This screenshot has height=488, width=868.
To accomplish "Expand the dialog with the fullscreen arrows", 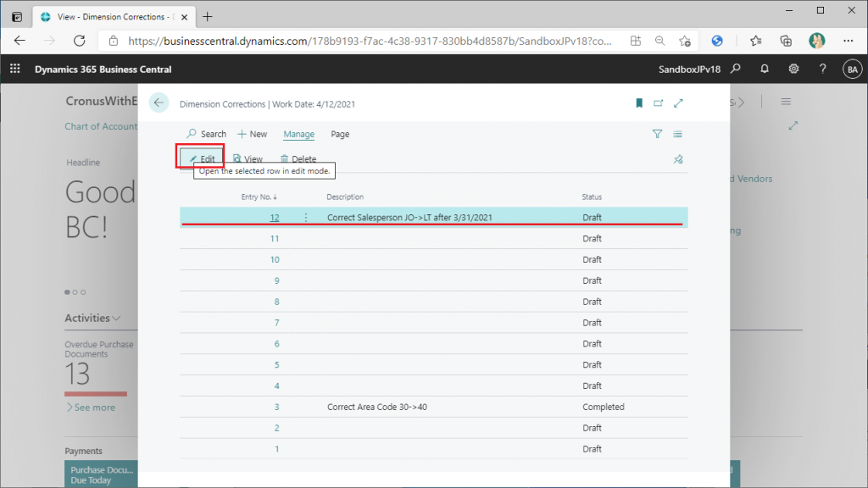I will tap(678, 103).
